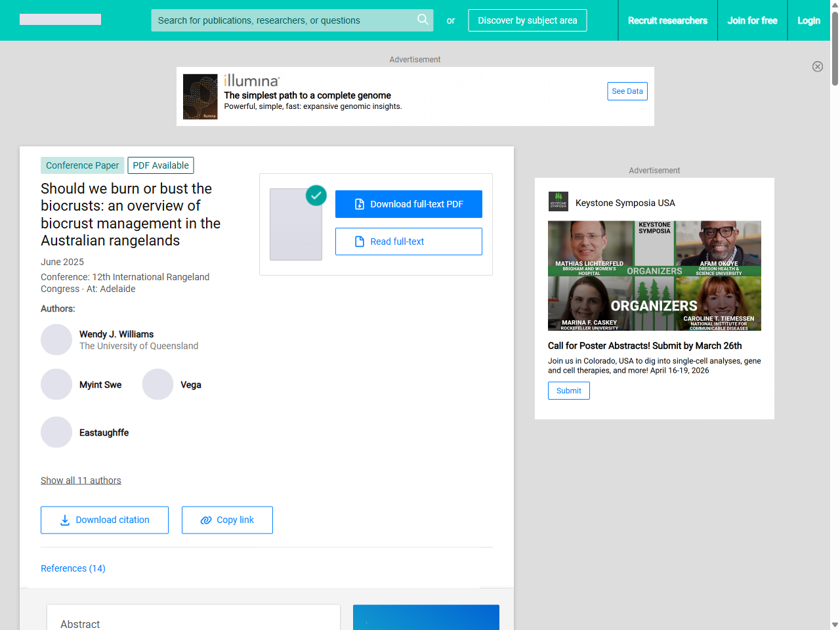Image resolution: width=840 pixels, height=630 pixels.
Task: Click Login in the top navigation
Action: click(808, 20)
